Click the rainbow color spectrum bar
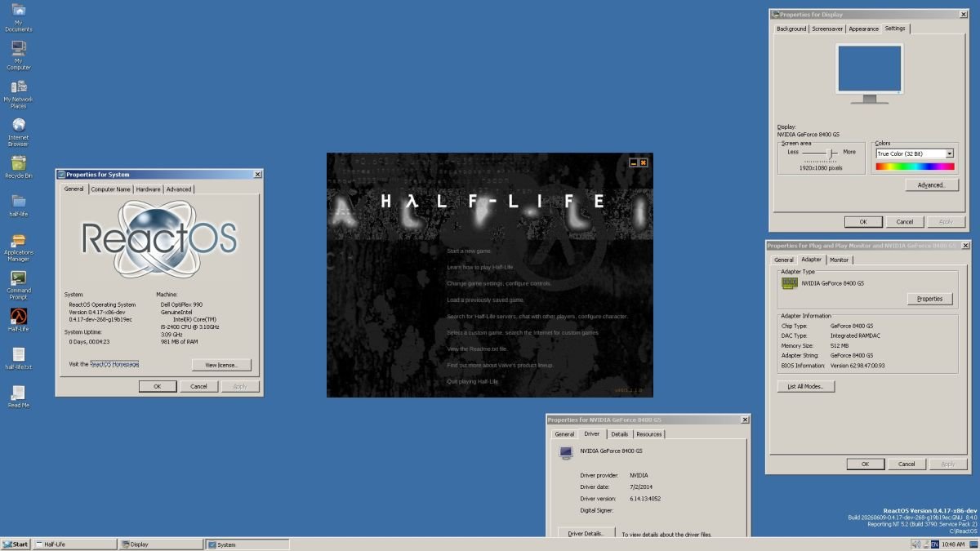 915,167
